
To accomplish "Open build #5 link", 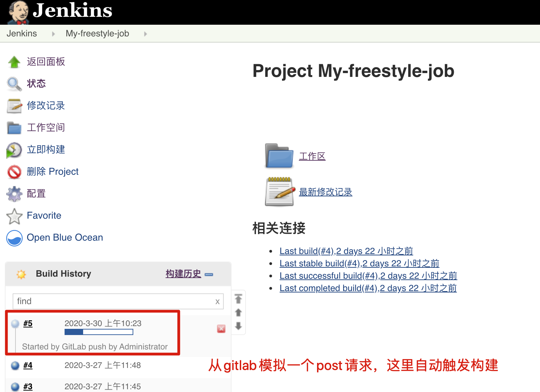I will coord(28,324).
